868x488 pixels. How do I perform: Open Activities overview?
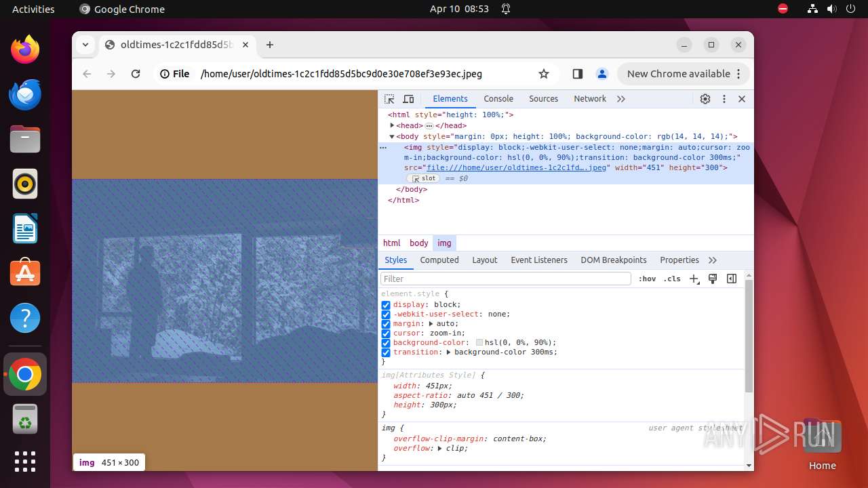(x=33, y=9)
